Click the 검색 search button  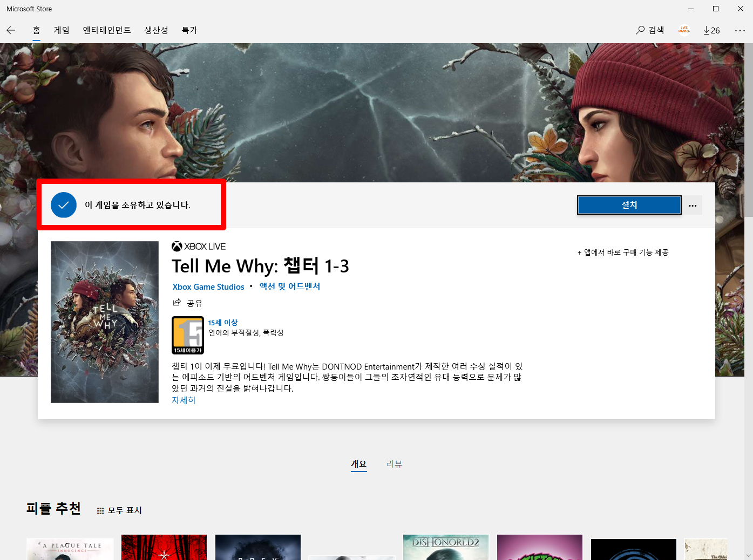coord(650,30)
